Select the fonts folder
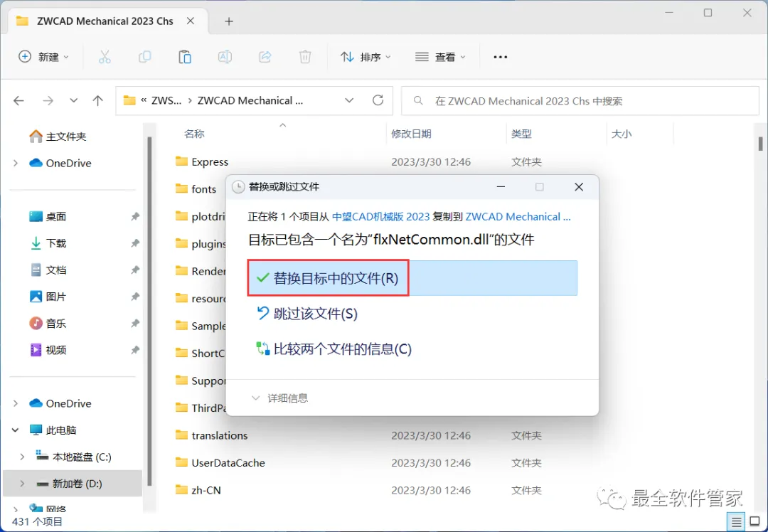The width and height of the screenshot is (768, 532). coord(196,189)
